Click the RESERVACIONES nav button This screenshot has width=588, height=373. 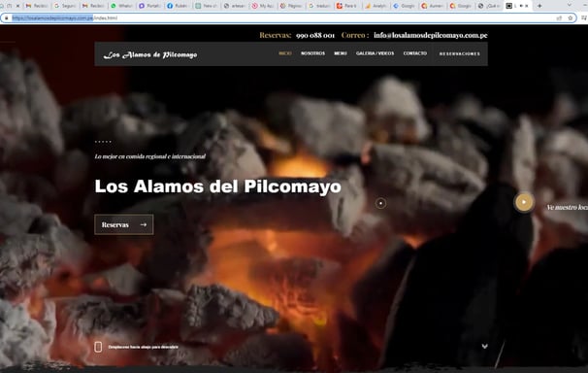point(460,53)
